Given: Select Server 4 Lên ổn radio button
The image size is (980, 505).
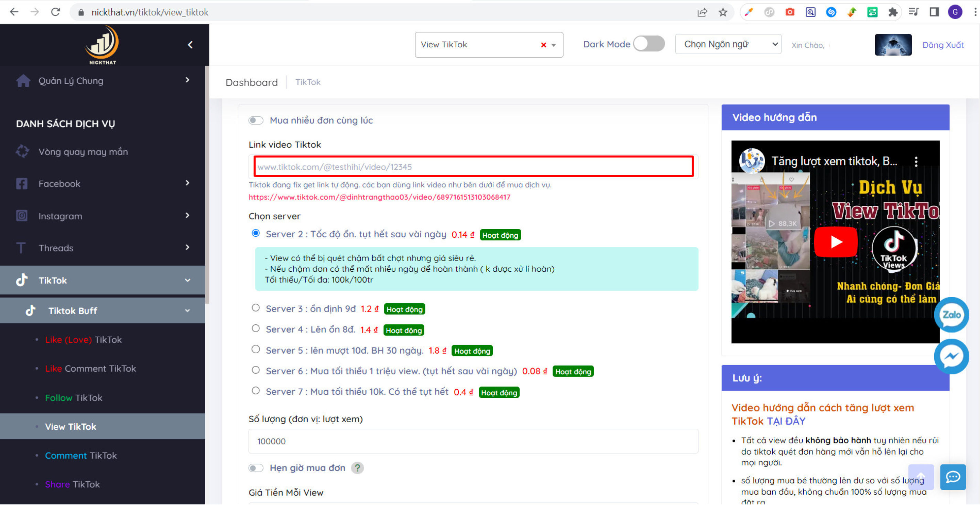Looking at the screenshot, I should tap(255, 328).
